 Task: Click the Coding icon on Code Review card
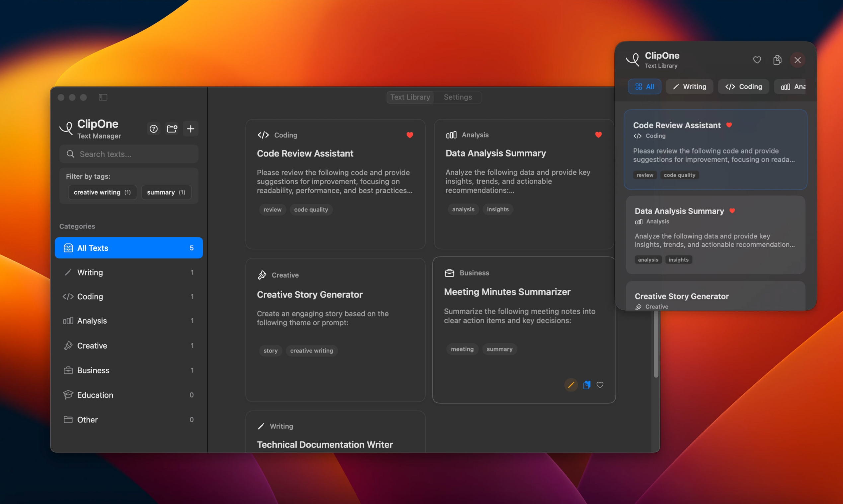[263, 135]
